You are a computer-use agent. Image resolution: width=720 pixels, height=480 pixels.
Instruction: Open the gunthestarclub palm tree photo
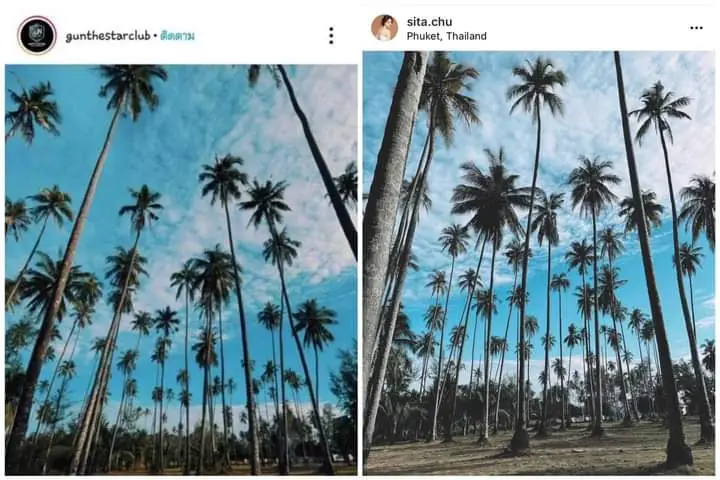click(181, 269)
